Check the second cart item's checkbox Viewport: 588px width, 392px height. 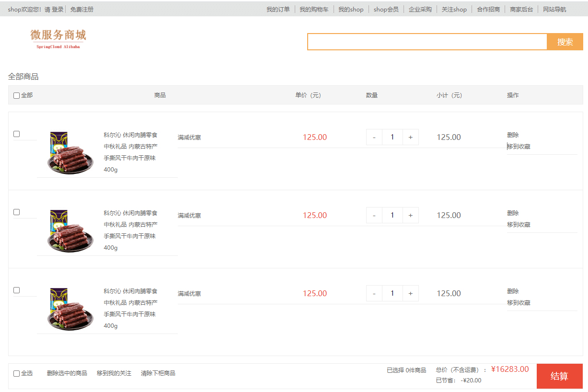pos(16,212)
